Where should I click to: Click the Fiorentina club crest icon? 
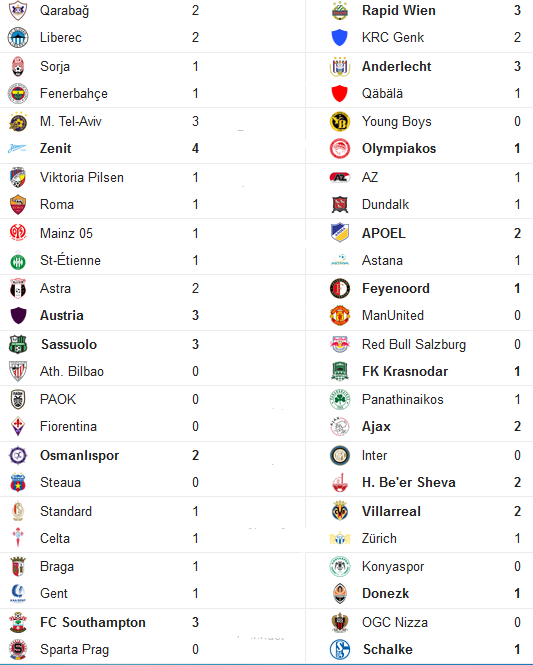click(x=18, y=427)
